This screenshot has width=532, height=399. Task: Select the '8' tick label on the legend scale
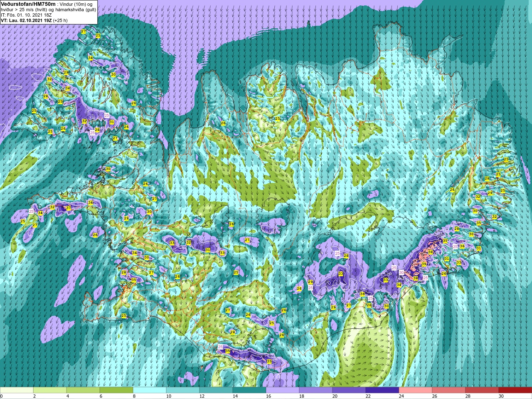point(134,396)
